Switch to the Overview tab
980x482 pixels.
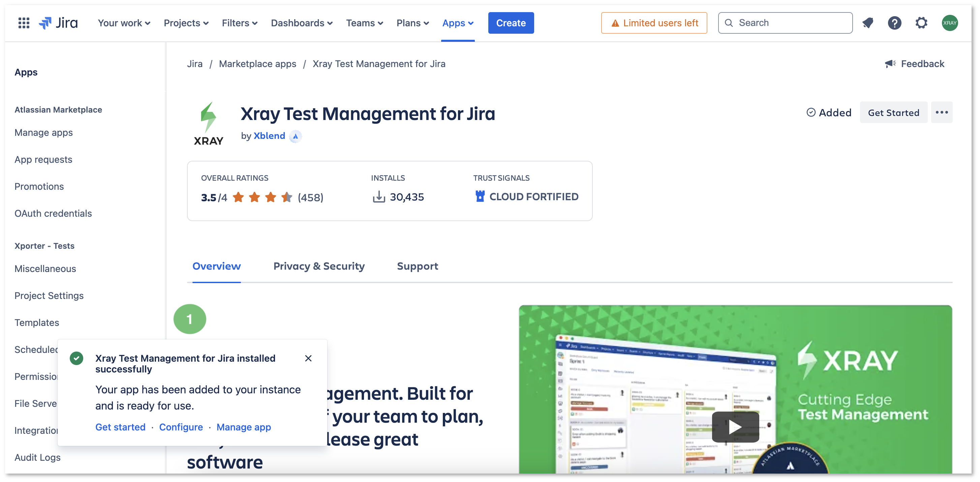pos(216,266)
